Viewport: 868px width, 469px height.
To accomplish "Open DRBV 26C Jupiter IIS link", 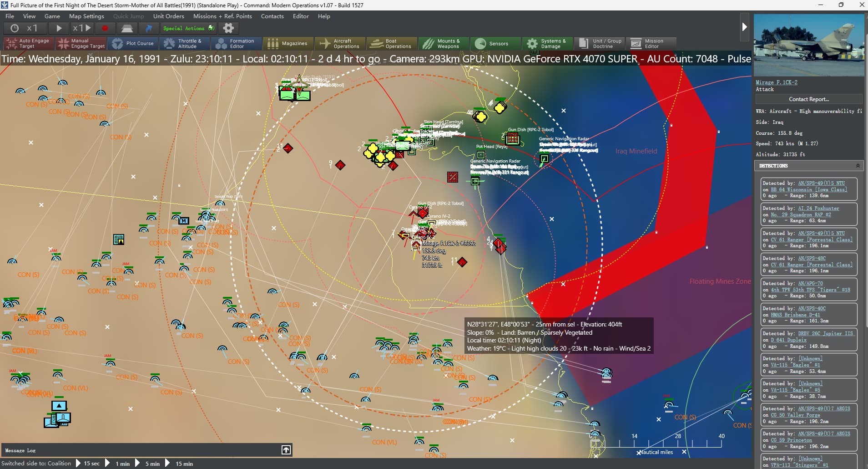I will click(826, 333).
